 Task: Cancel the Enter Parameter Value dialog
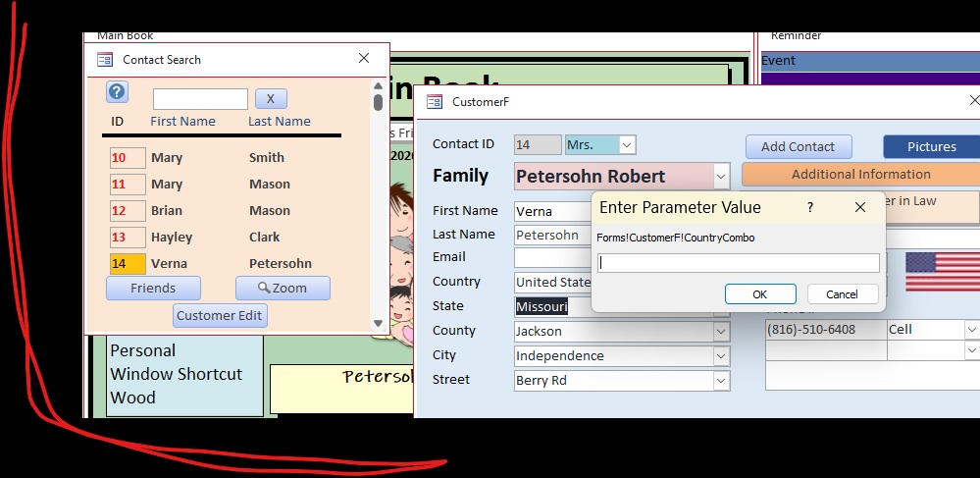click(842, 294)
